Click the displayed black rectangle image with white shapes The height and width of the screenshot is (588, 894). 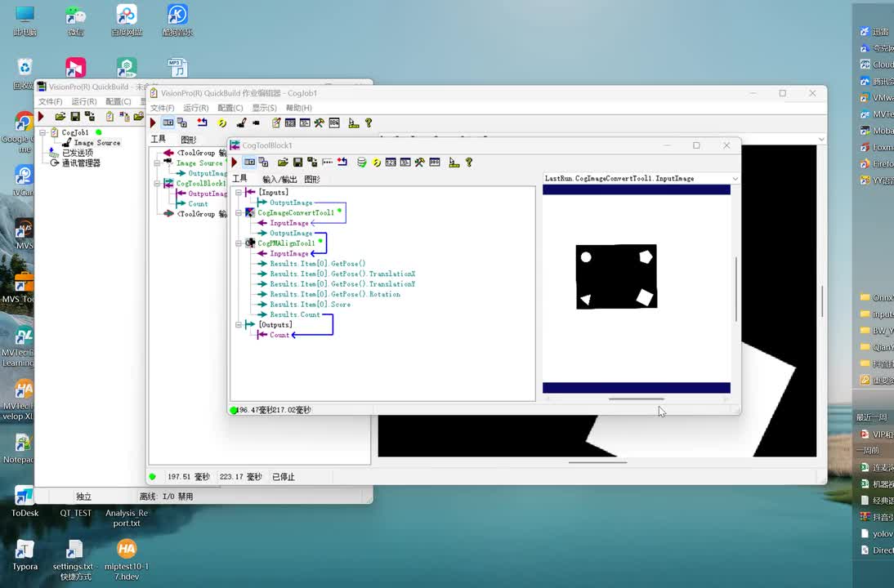coord(616,277)
